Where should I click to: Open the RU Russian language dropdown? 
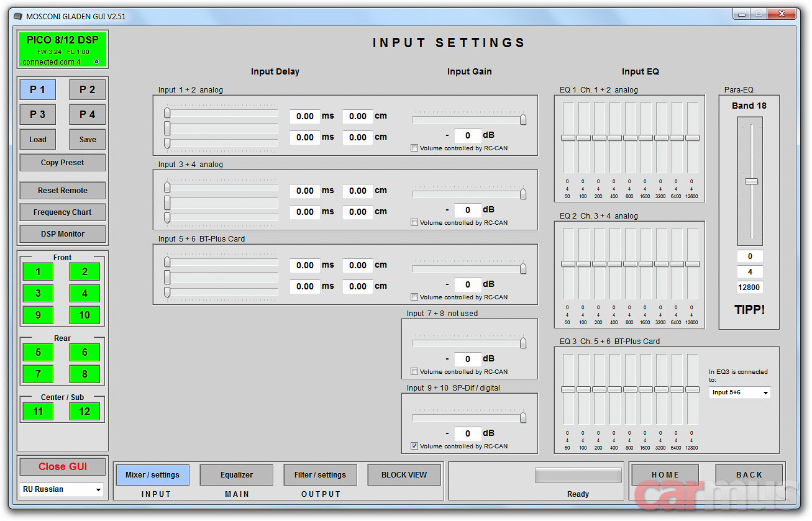tap(62, 489)
